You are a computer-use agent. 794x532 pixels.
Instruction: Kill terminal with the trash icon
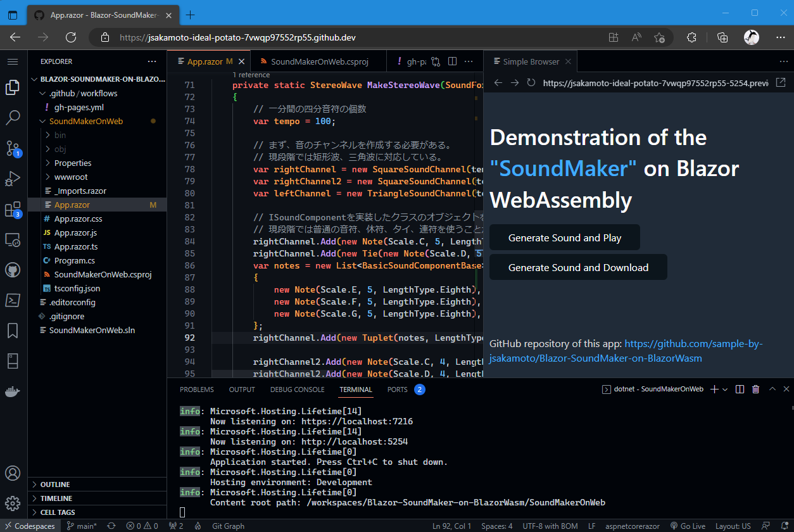(755, 389)
